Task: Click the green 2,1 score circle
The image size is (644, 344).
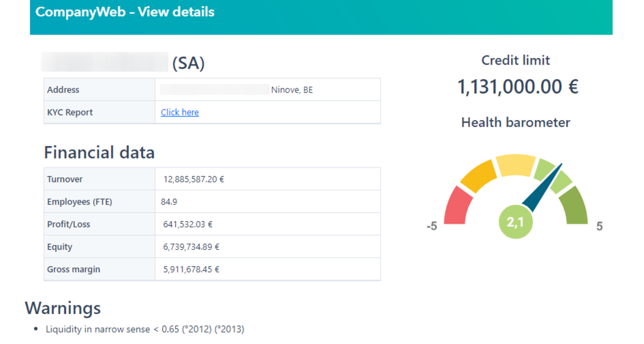Action: coord(515,222)
